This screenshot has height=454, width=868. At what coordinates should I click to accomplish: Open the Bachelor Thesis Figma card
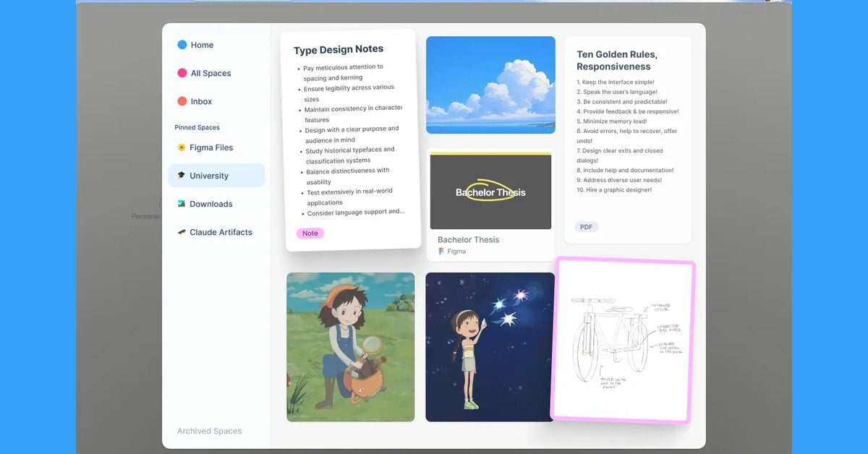(x=490, y=191)
